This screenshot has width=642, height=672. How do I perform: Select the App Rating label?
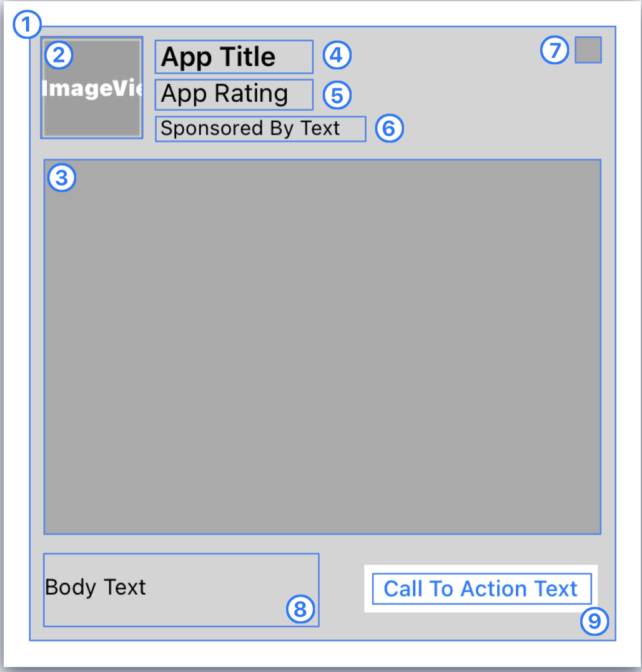pyautogui.click(x=234, y=94)
